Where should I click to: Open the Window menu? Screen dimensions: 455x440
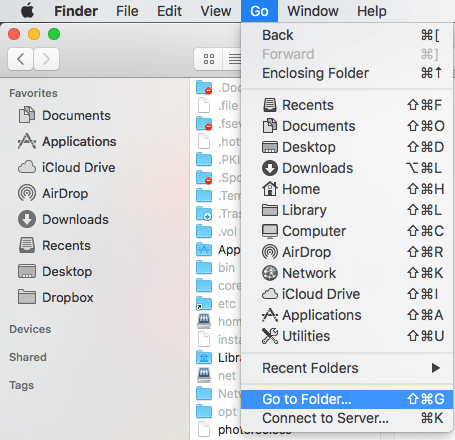[x=313, y=11]
